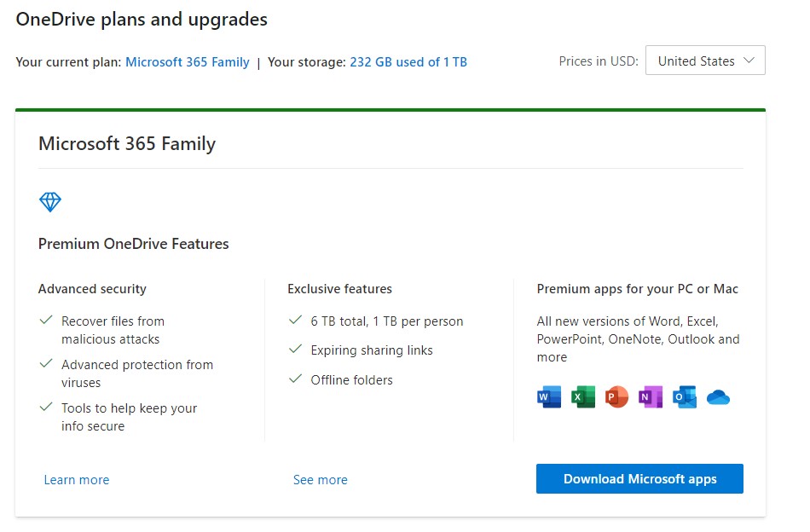Click the Outlook app icon

[685, 397]
